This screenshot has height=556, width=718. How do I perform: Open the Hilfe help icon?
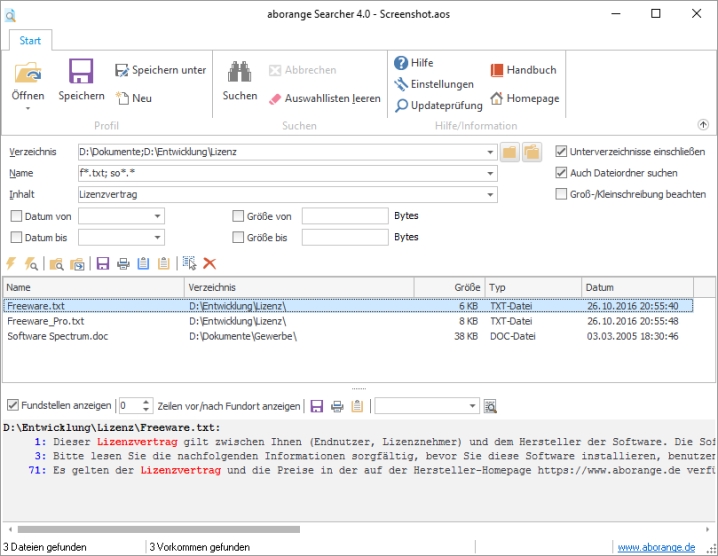pyautogui.click(x=401, y=63)
